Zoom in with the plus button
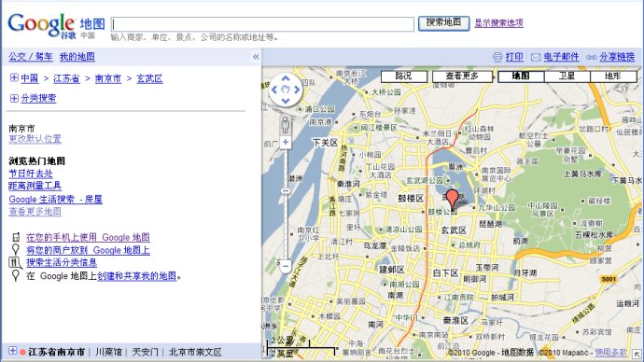The image size is (644, 362). [286, 143]
